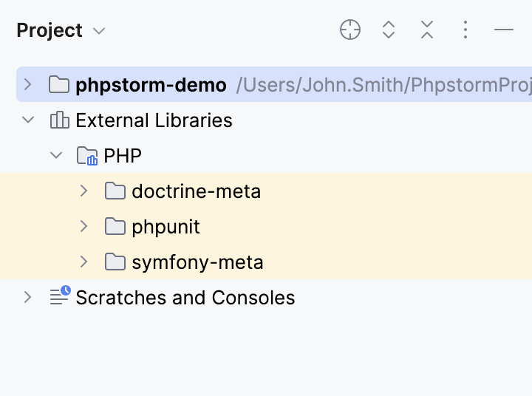This screenshot has height=396, width=532.
Task: Expand the symfony-meta folder
Action: pos(84,262)
